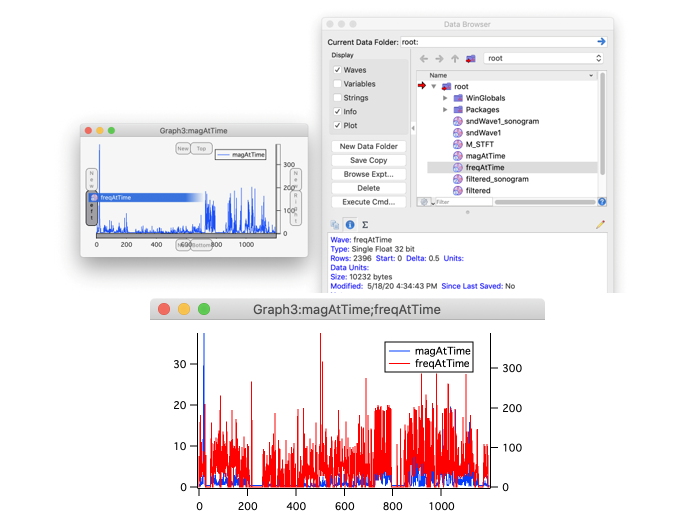Click the forward navigation arrow
The image size is (676, 532).
[x=439, y=59]
